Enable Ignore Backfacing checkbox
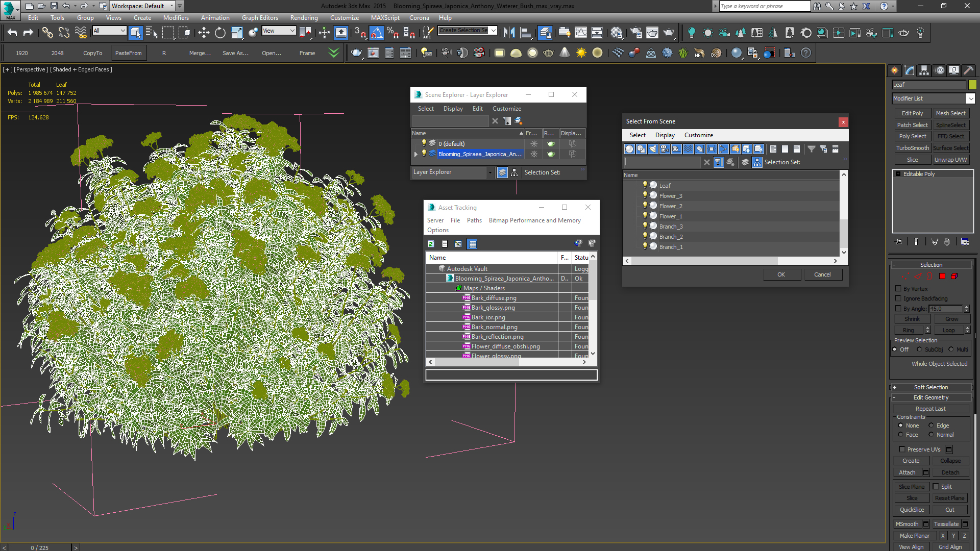Viewport: 980px width, 551px height. tap(898, 298)
